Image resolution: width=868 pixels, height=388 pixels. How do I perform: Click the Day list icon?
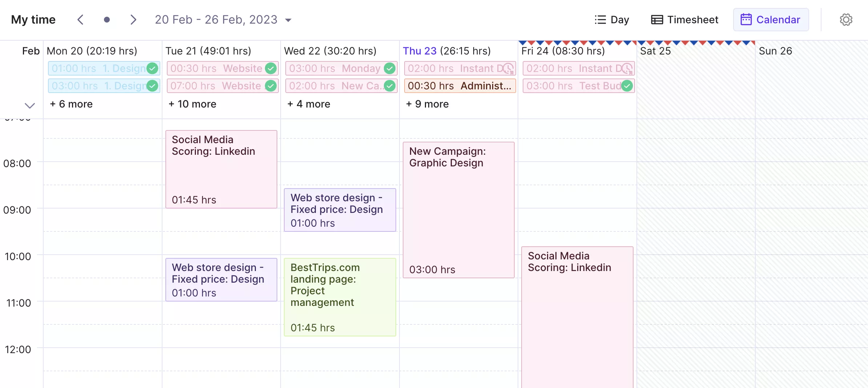tap(600, 20)
